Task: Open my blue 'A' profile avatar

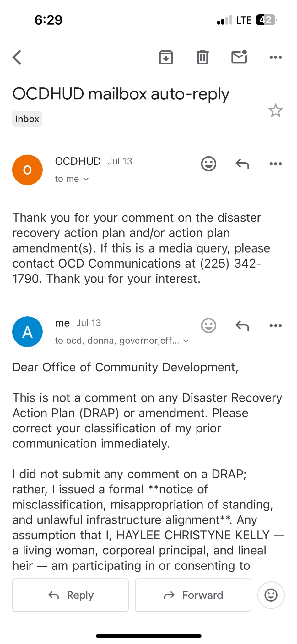Action: pos(27,332)
